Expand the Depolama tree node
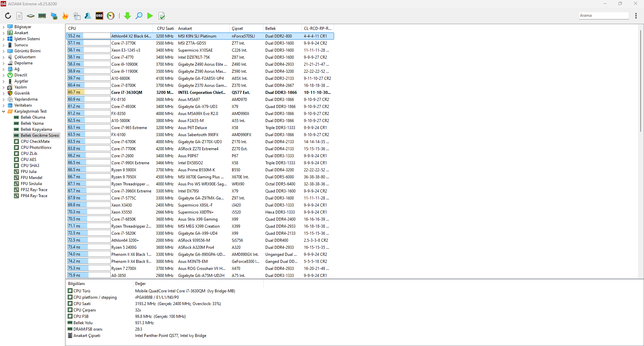644x346 pixels. (3, 63)
